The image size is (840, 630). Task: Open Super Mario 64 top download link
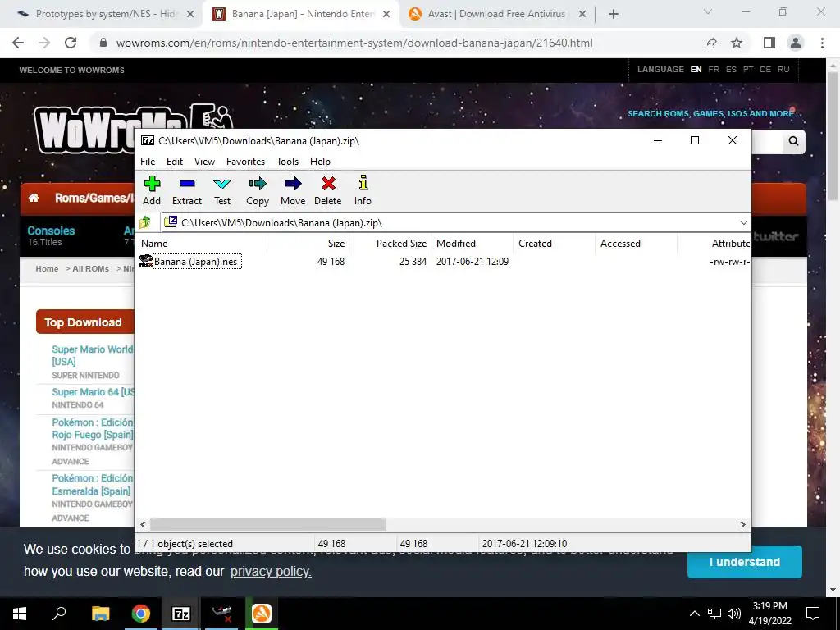click(94, 391)
